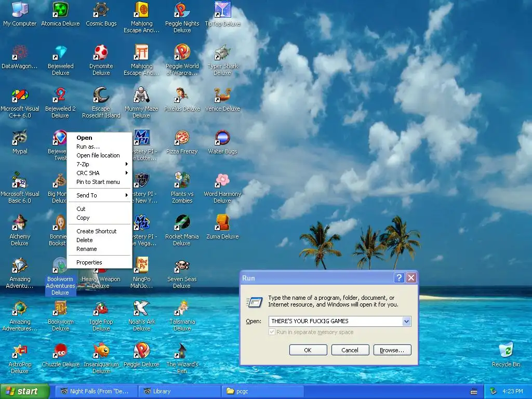Choose Delete in the context menu

point(99,240)
